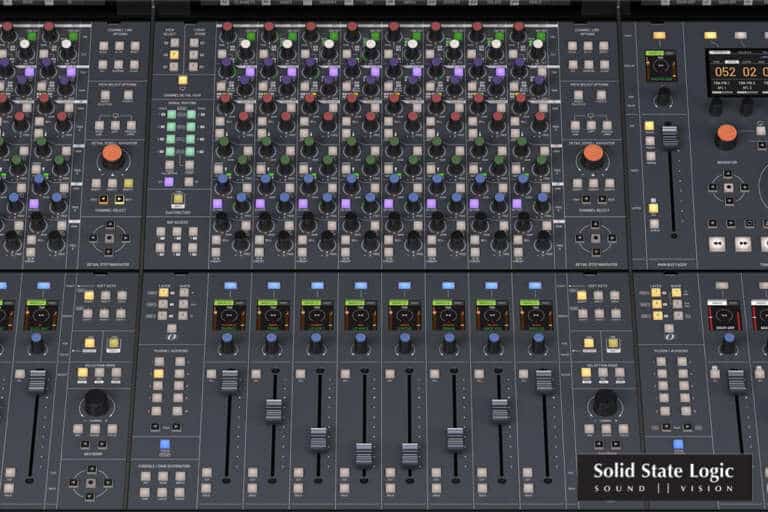The image size is (768, 512).
Task: Click right arrow button below the two-column button grid
Action: tap(176, 427)
